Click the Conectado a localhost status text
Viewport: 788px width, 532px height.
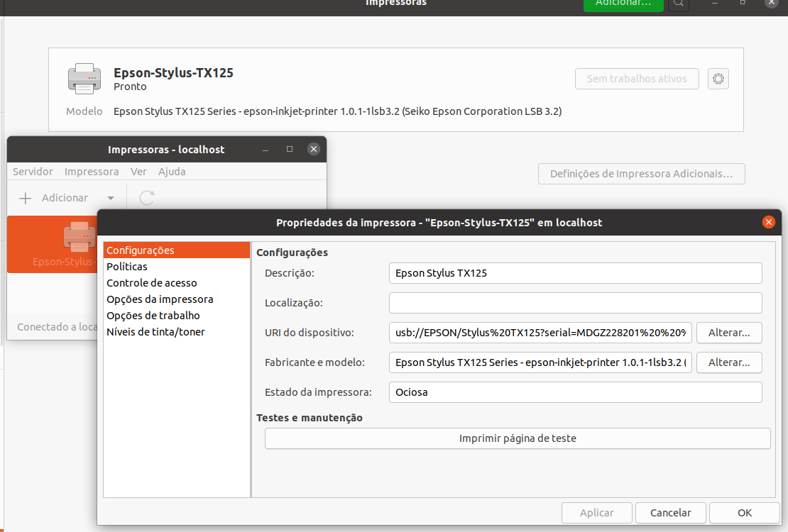coord(58,327)
